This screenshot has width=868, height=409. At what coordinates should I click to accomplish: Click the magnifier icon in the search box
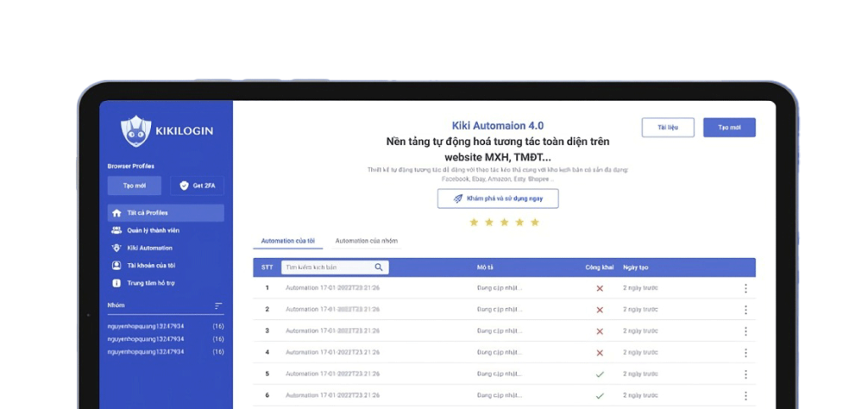(x=379, y=267)
